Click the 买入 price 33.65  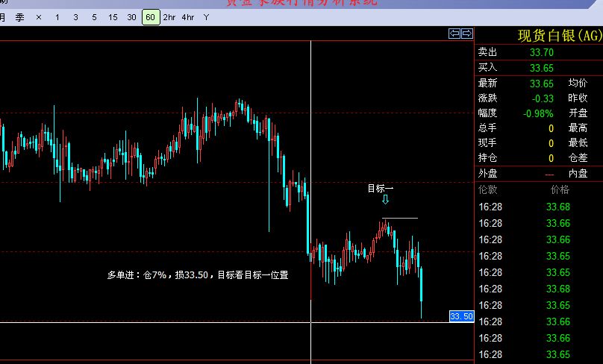point(542,68)
